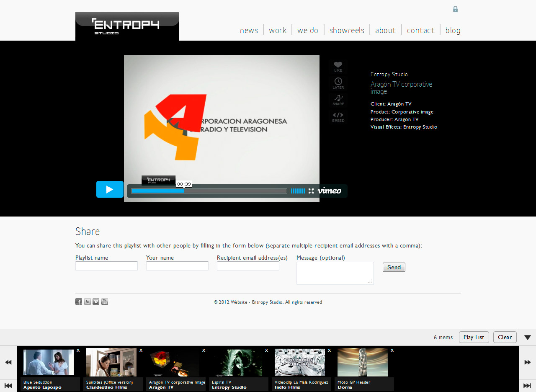Open the contact menu item
Screen dimensions: 536x392
tap(421, 30)
